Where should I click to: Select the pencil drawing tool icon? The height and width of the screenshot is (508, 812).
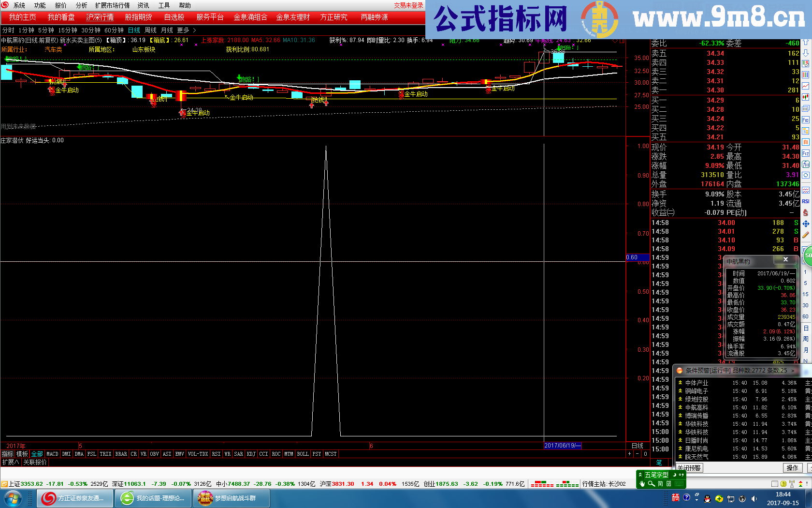(x=806, y=234)
